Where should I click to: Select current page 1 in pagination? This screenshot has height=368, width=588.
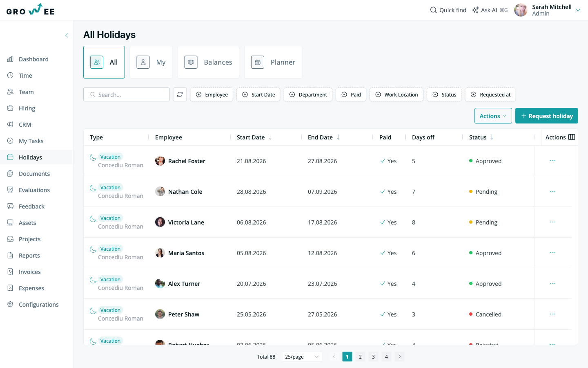pos(347,357)
